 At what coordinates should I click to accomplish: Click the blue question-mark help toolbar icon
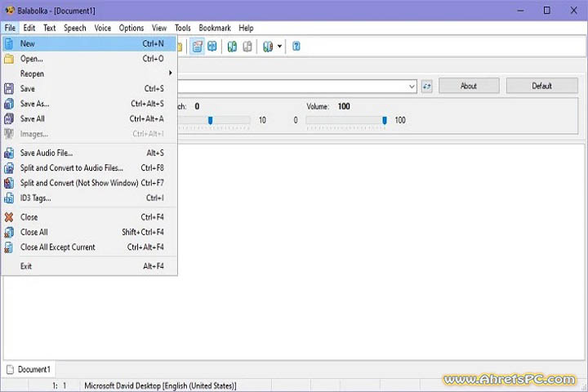click(x=296, y=47)
